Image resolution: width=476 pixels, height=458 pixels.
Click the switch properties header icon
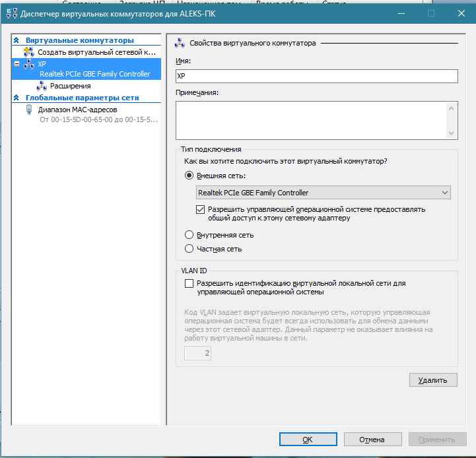point(180,43)
